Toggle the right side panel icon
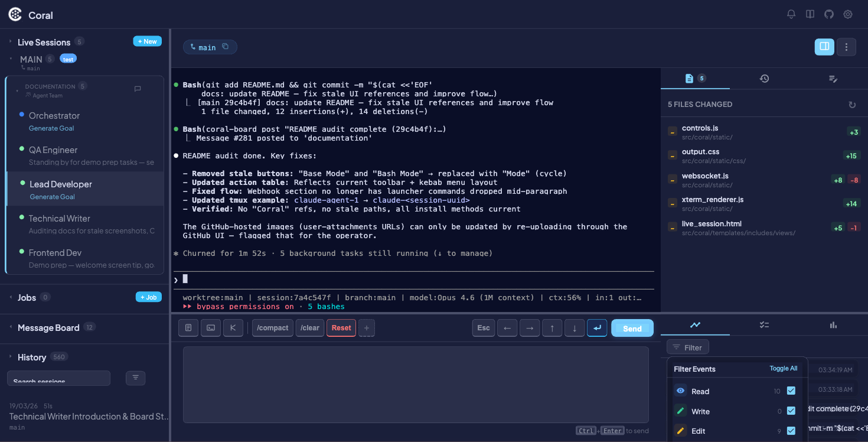Image resolution: width=868 pixels, height=442 pixels. point(824,47)
